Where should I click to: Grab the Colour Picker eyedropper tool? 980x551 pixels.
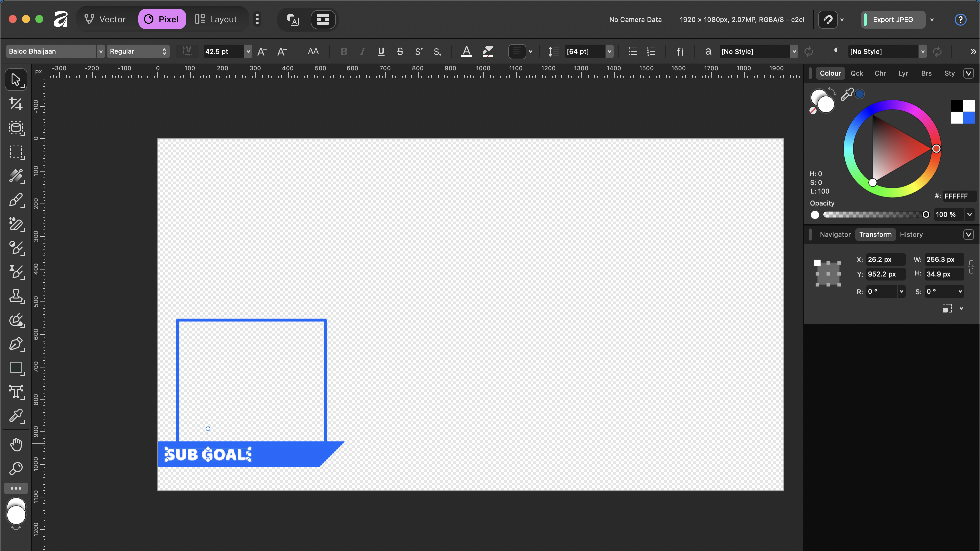pos(16,417)
